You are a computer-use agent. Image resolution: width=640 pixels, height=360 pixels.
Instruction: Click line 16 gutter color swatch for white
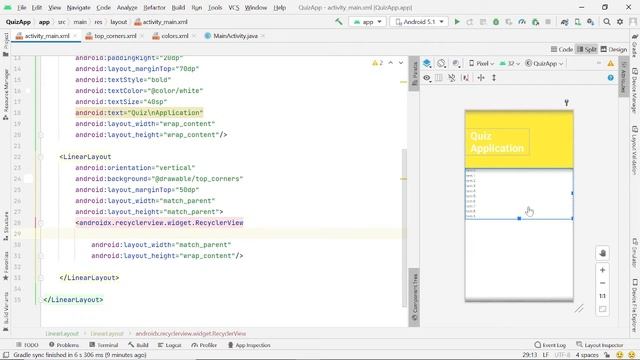point(28,91)
